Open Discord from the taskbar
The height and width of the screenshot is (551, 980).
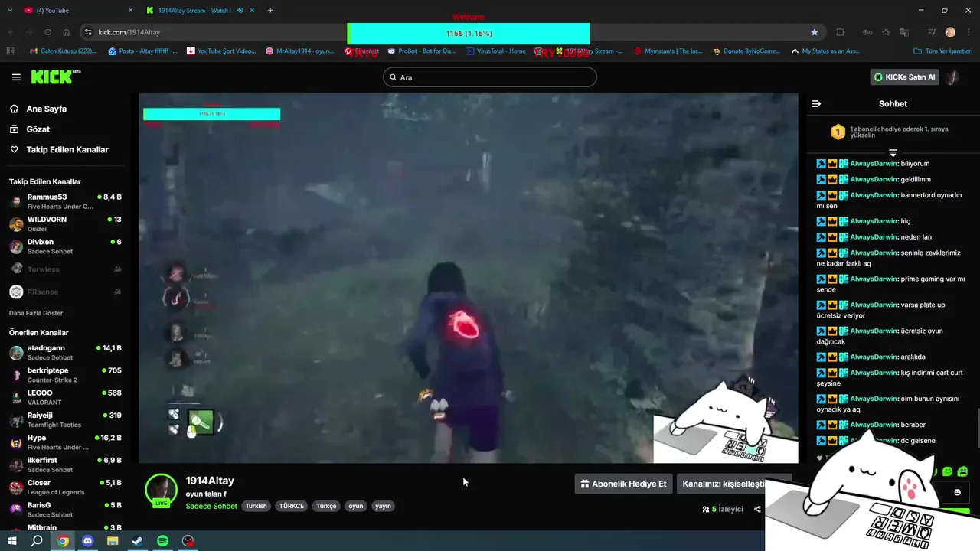[87, 541]
